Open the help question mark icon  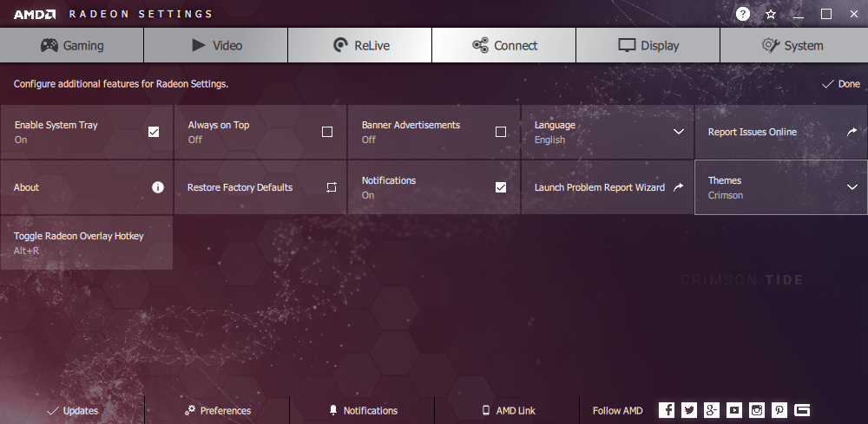[743, 14]
